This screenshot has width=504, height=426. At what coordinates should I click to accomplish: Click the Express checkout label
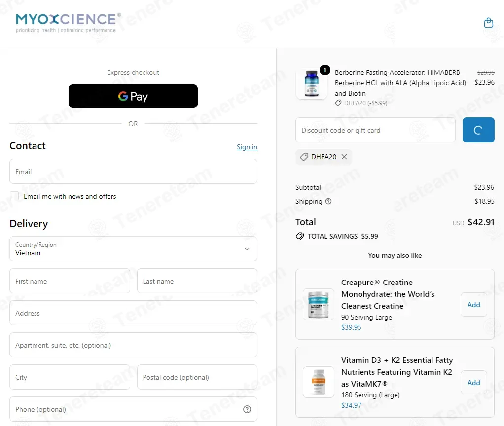click(x=133, y=73)
